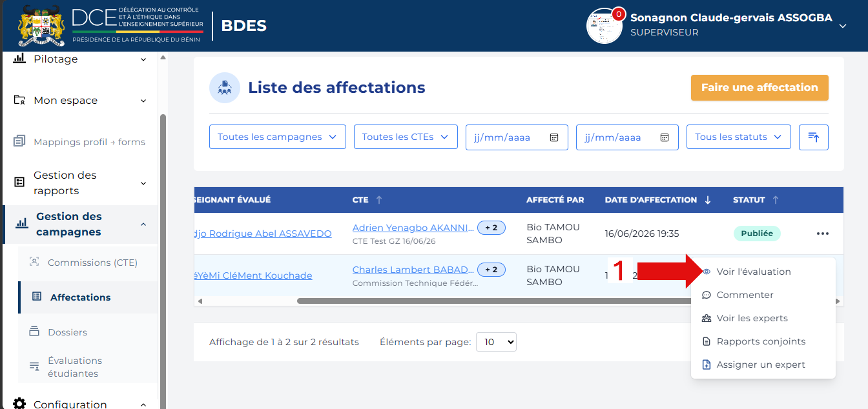Viewport: 868px width, 409px height.
Task: Click the Gestion des rapports icon
Action: pos(19,183)
